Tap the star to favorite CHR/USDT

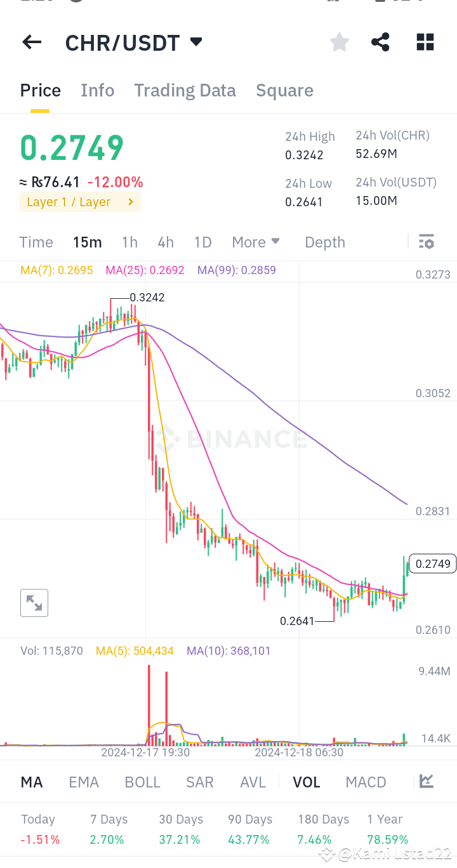339,42
